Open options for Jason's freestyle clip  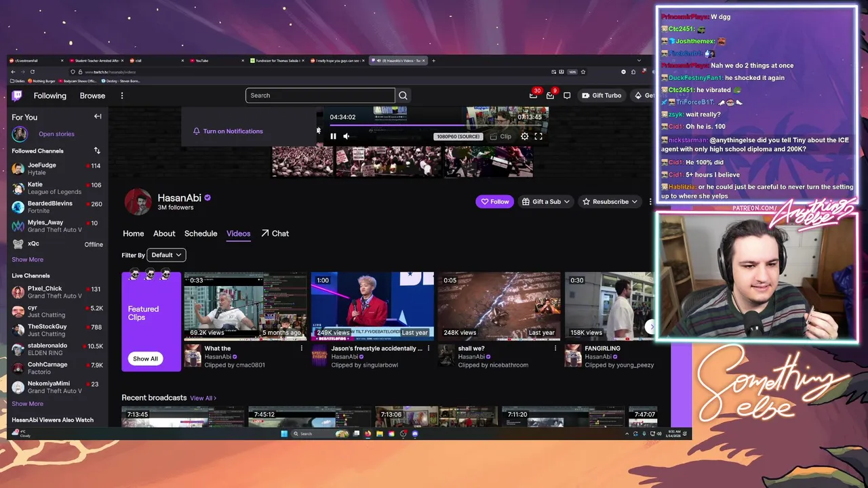click(x=429, y=348)
